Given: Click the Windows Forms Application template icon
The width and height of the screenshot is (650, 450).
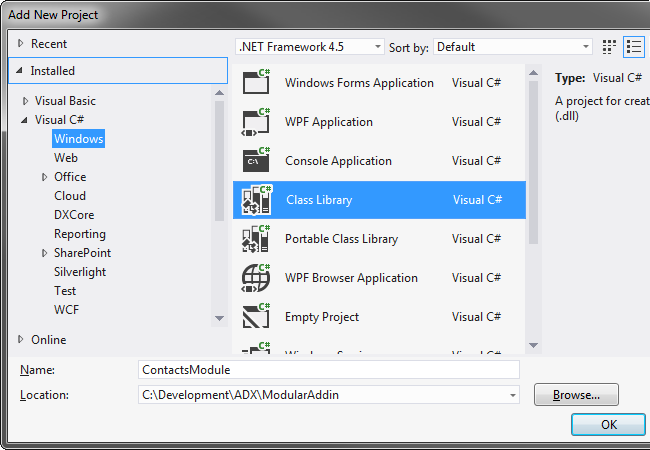Looking at the screenshot, I should (x=256, y=82).
